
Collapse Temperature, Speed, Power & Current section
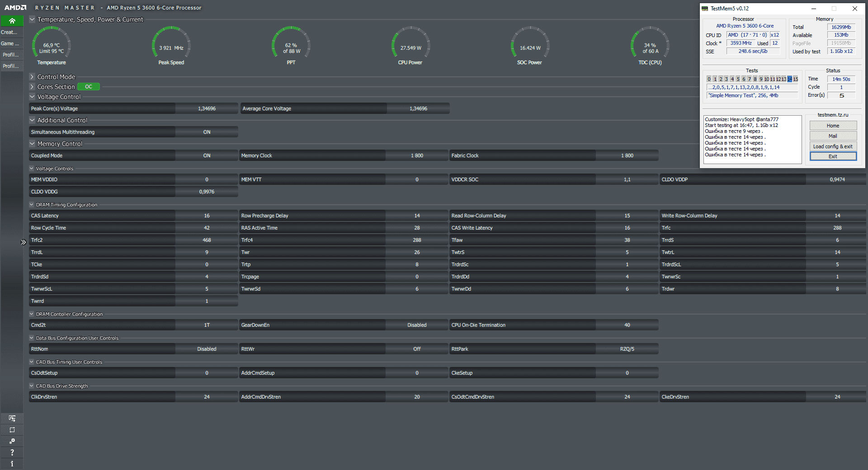click(32, 19)
